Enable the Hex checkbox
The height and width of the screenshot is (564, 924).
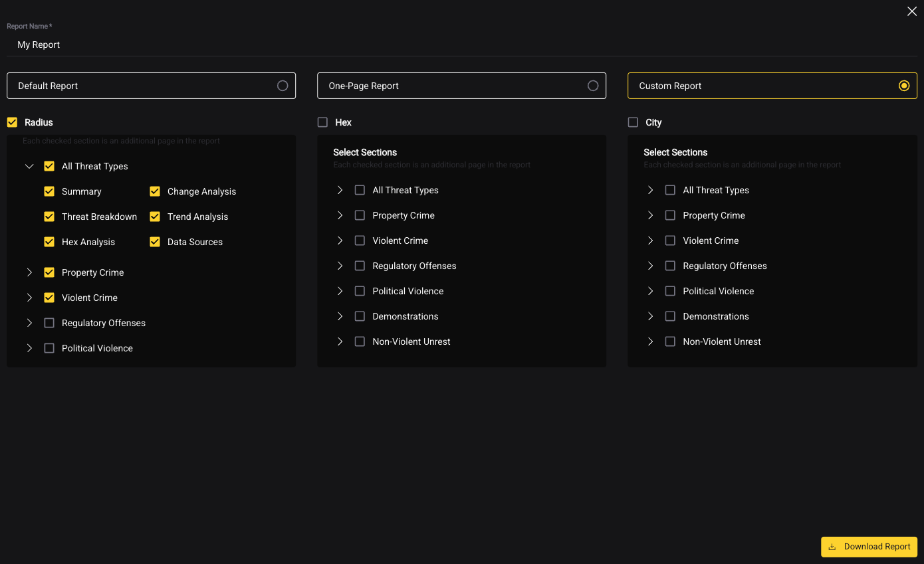[x=322, y=122]
